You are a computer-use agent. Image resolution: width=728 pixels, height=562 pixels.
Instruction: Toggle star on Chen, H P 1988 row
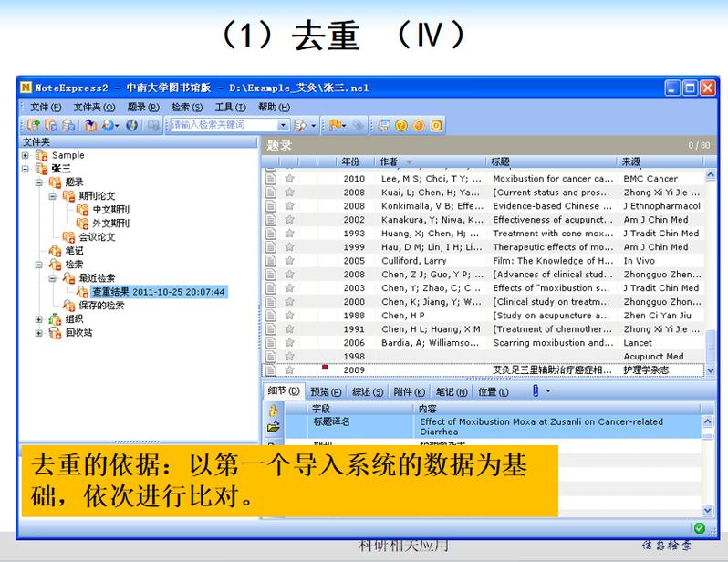[x=290, y=316]
